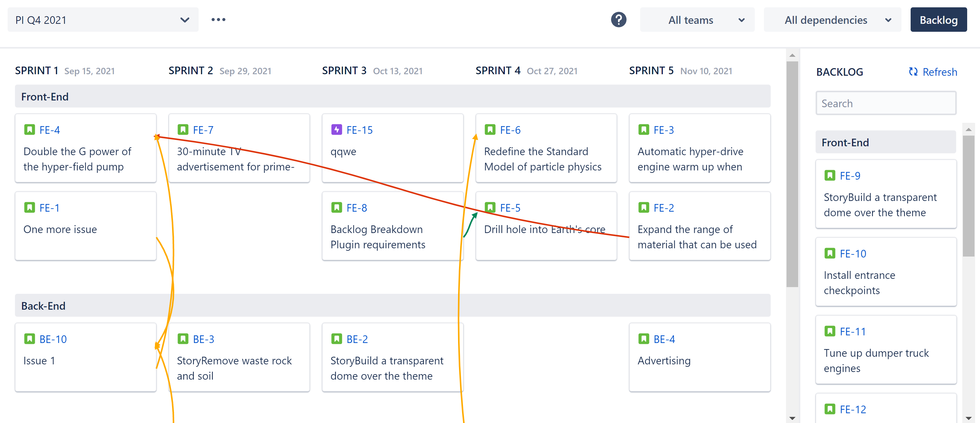
Task: Click the Backlog button top right
Action: [x=939, y=20]
